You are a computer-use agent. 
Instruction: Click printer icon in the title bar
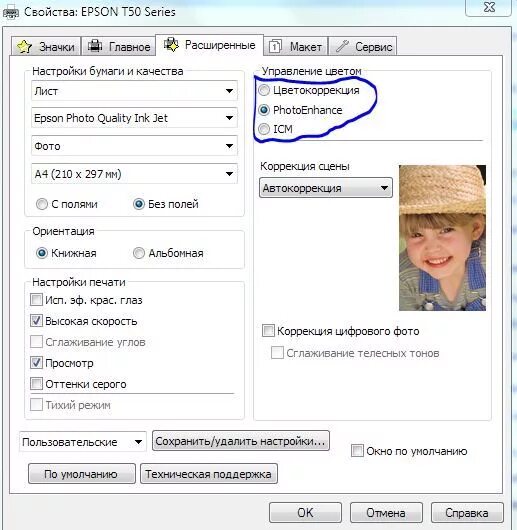point(10,13)
